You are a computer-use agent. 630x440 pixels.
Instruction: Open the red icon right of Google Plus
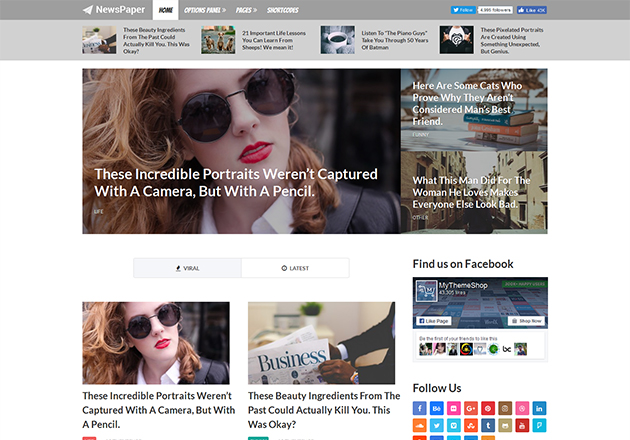[488, 408]
